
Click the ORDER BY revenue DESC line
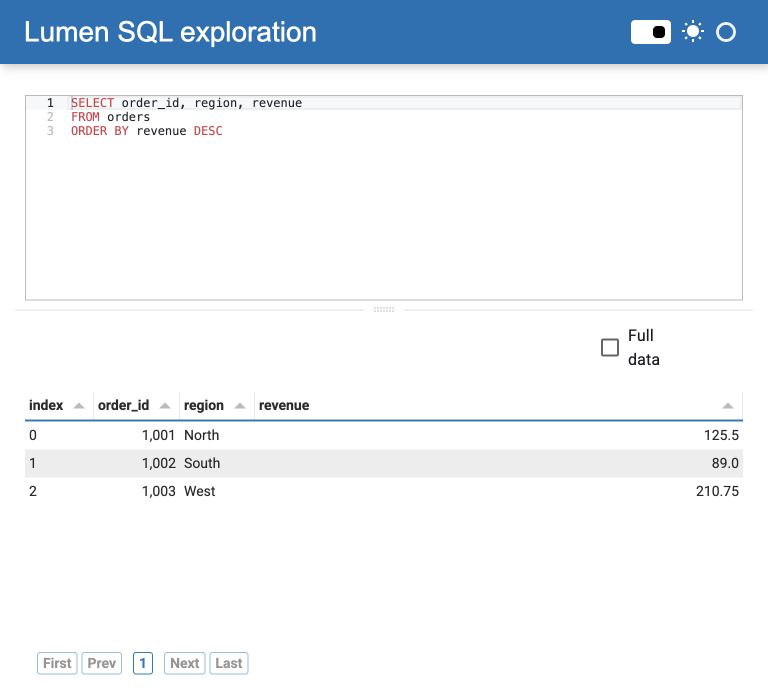tap(147, 131)
